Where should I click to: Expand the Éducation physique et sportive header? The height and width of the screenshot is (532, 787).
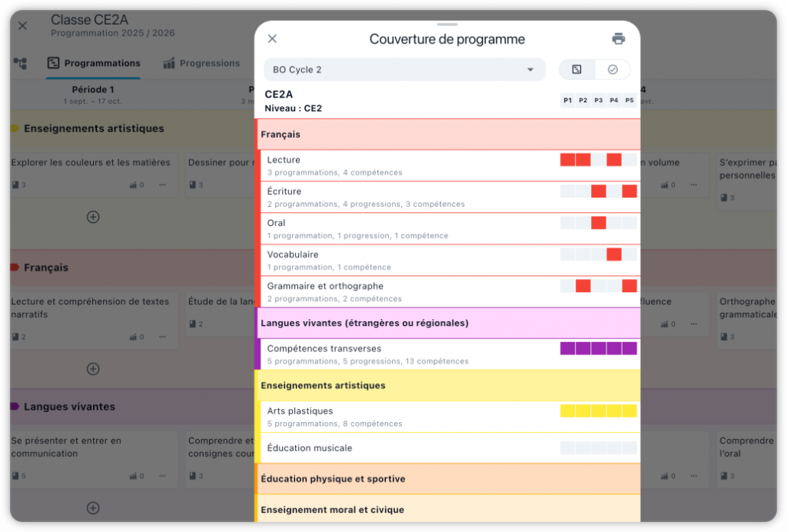coord(448,479)
